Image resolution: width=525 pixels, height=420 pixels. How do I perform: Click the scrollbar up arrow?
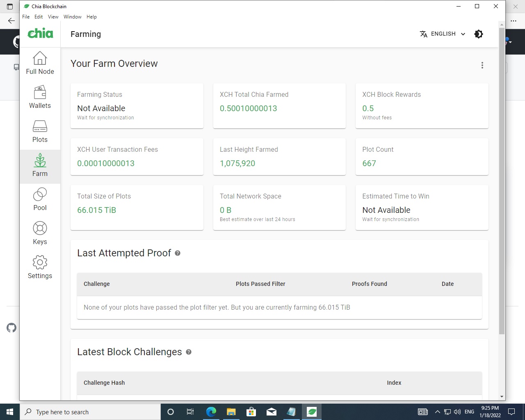pyautogui.click(x=502, y=25)
